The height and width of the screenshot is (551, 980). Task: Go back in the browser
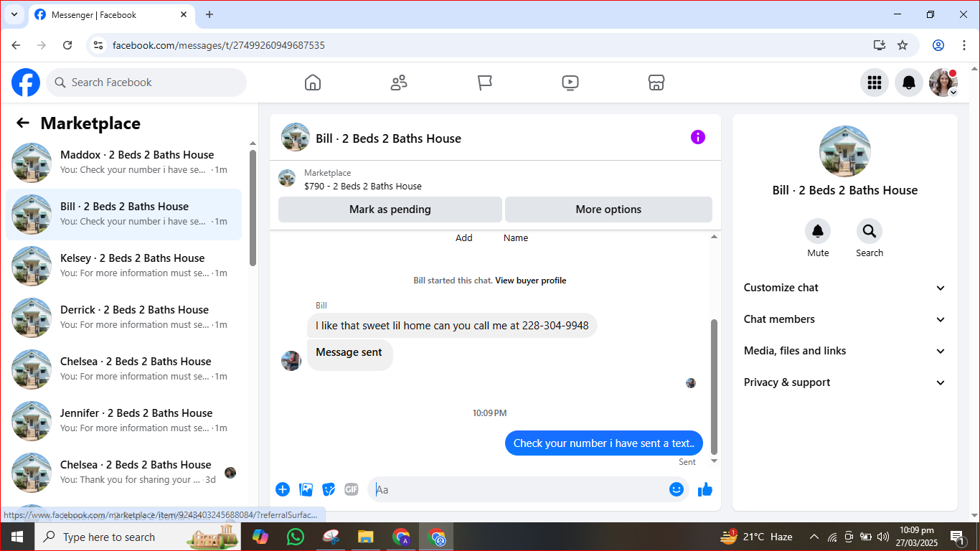pyautogui.click(x=16, y=45)
